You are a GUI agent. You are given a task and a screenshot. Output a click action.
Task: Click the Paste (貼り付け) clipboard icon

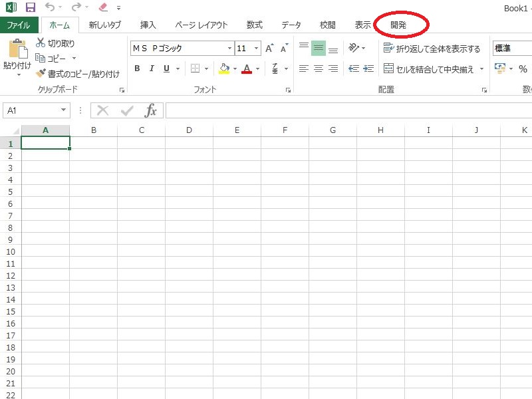17,53
